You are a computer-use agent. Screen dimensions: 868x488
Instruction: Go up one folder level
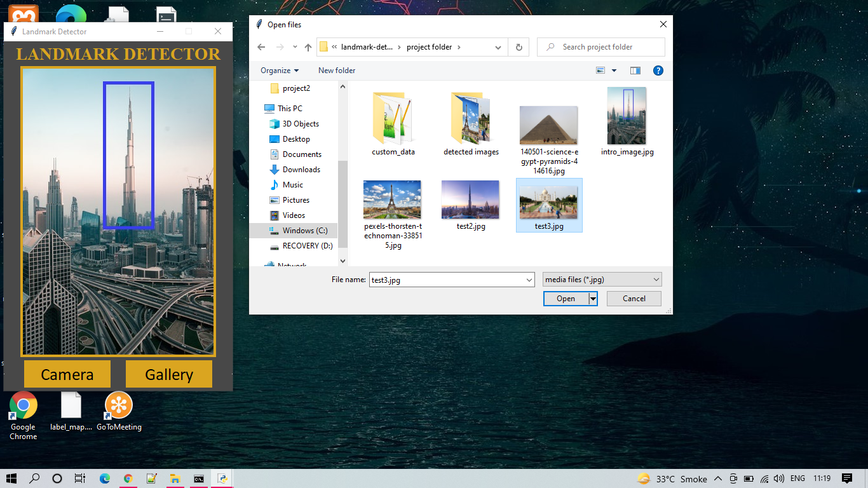click(308, 47)
